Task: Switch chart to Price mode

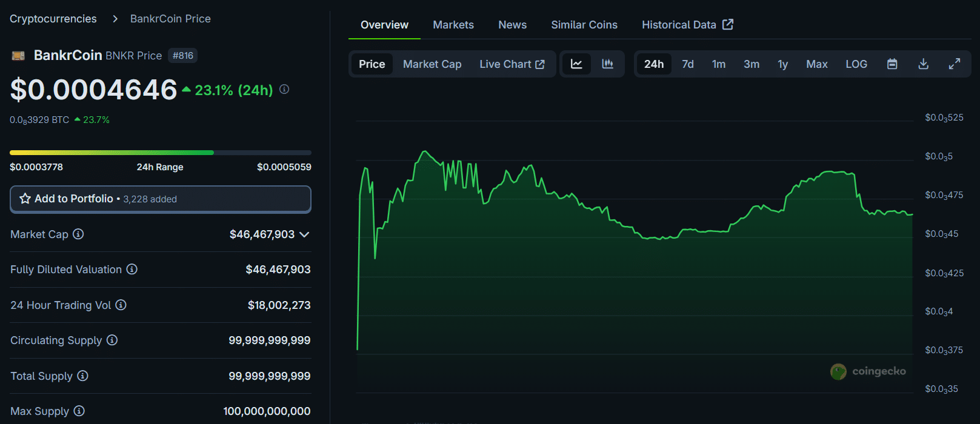Action: tap(372, 64)
